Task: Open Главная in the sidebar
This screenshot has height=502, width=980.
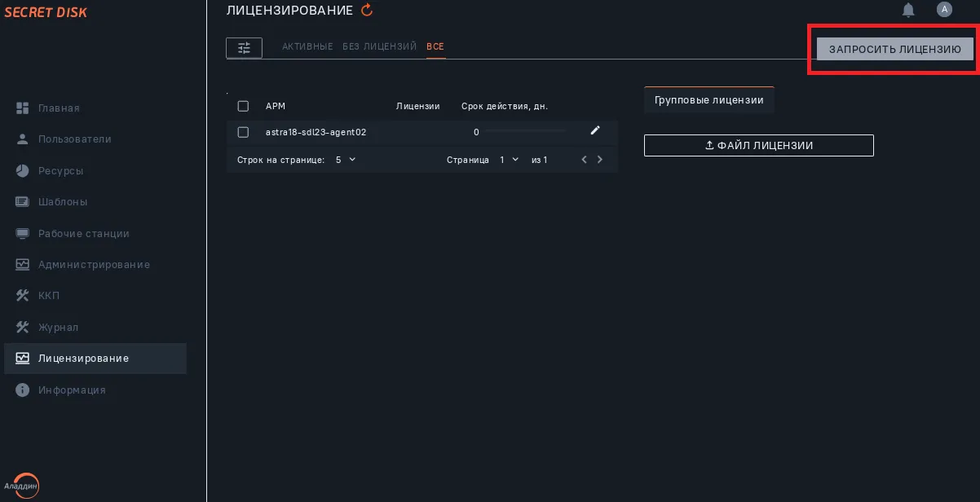Action: tap(95, 108)
